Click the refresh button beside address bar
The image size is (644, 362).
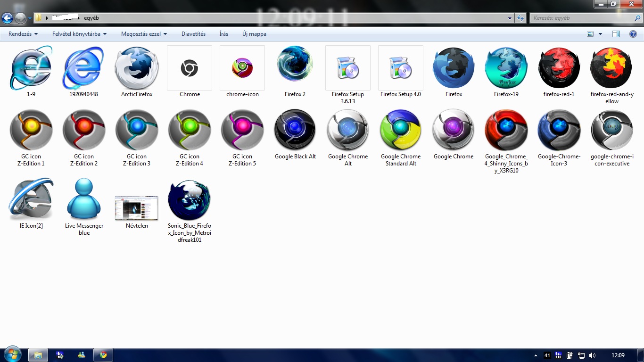click(520, 18)
